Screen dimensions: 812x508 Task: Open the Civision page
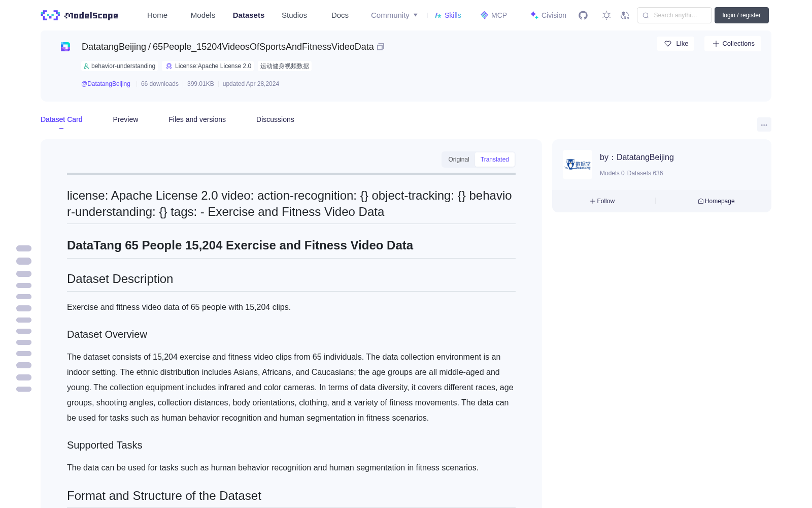click(548, 15)
